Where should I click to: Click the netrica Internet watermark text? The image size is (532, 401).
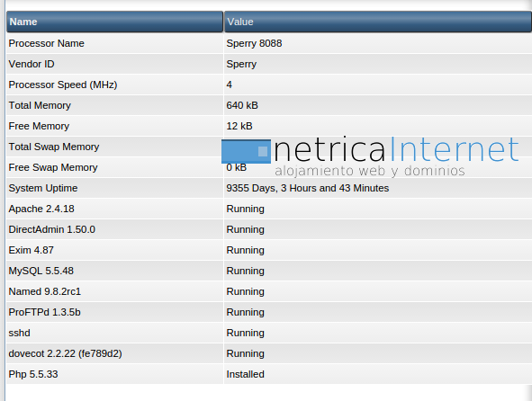click(397, 149)
